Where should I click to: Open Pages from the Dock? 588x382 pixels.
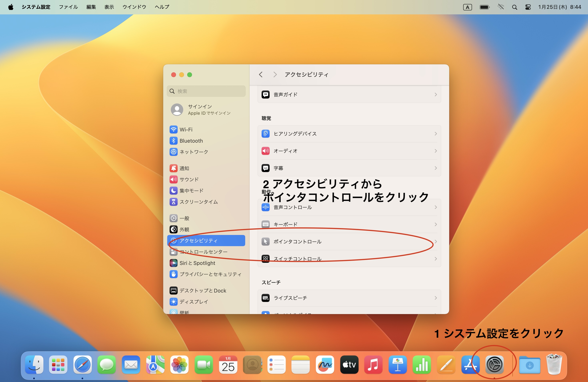[446, 364]
